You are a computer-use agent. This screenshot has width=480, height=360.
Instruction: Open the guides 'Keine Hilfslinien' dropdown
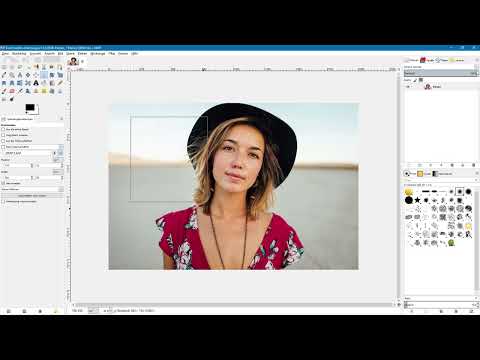(x=32, y=189)
